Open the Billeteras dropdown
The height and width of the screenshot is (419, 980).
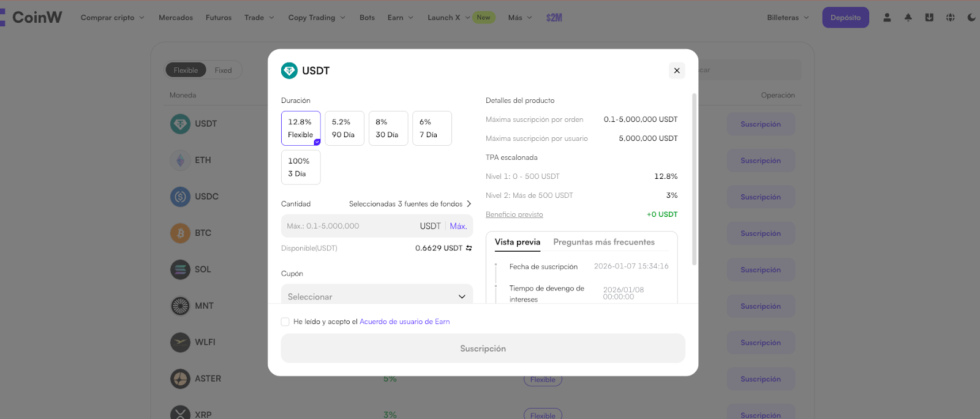(788, 18)
